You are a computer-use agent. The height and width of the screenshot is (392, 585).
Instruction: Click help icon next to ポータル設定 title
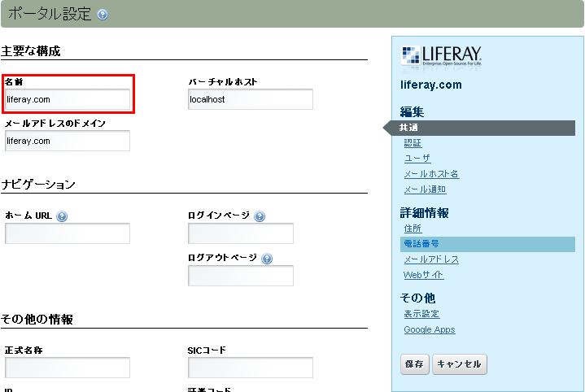[102, 15]
